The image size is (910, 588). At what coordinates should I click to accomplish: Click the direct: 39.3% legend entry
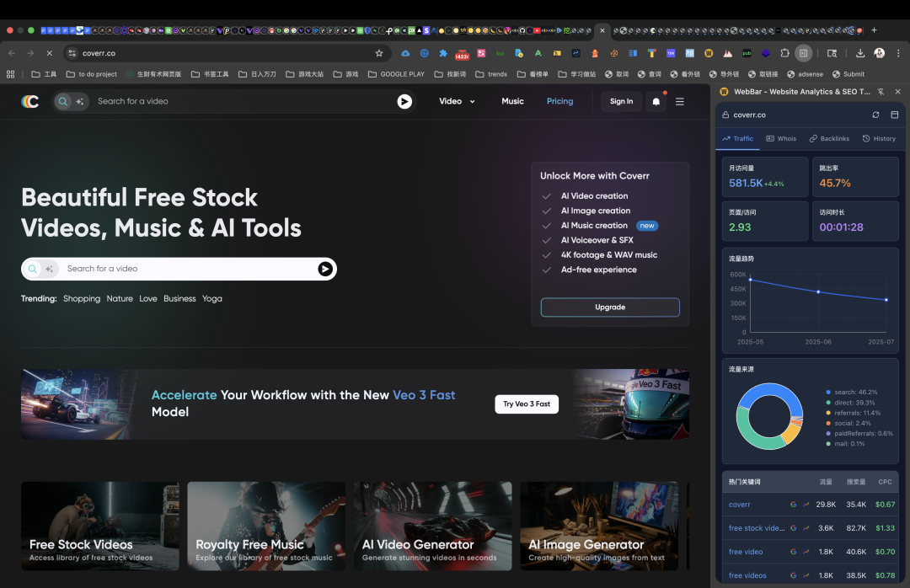pos(850,403)
